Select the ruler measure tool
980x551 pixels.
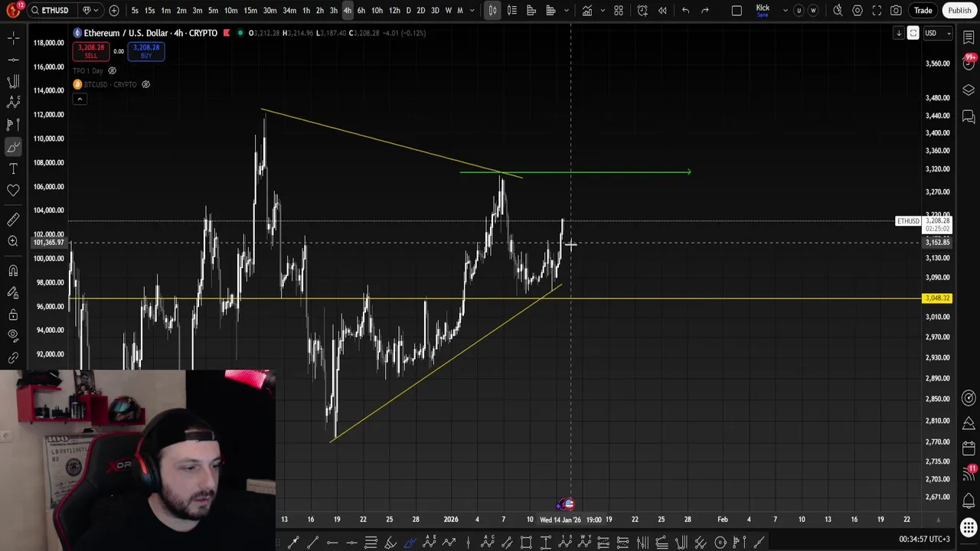13,220
